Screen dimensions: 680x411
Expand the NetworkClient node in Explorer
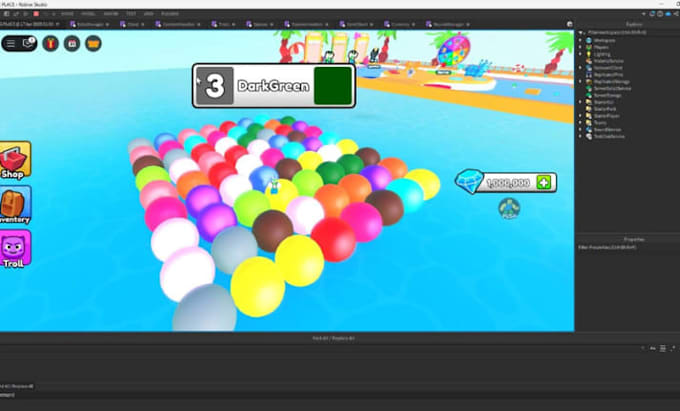tap(580, 68)
